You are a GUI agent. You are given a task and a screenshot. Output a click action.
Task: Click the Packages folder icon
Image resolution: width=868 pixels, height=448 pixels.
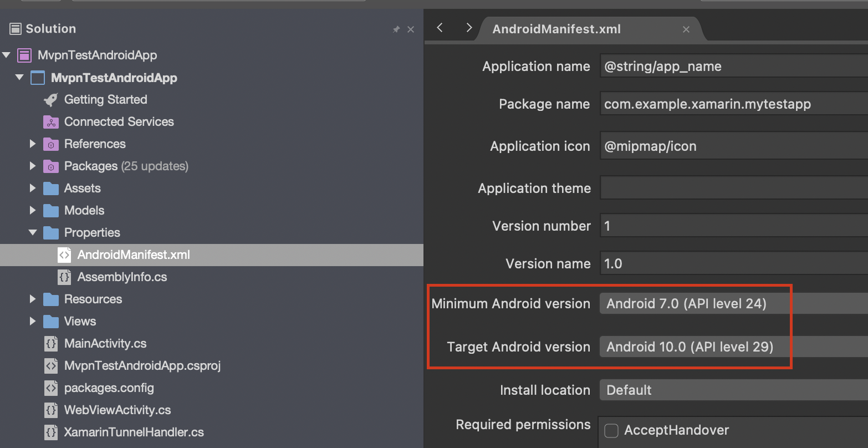click(x=50, y=166)
